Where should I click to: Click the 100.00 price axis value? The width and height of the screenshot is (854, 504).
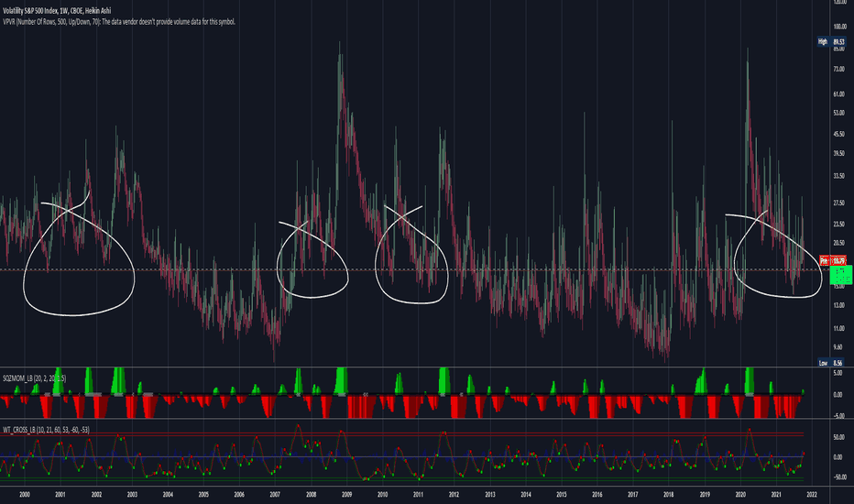[839, 27]
